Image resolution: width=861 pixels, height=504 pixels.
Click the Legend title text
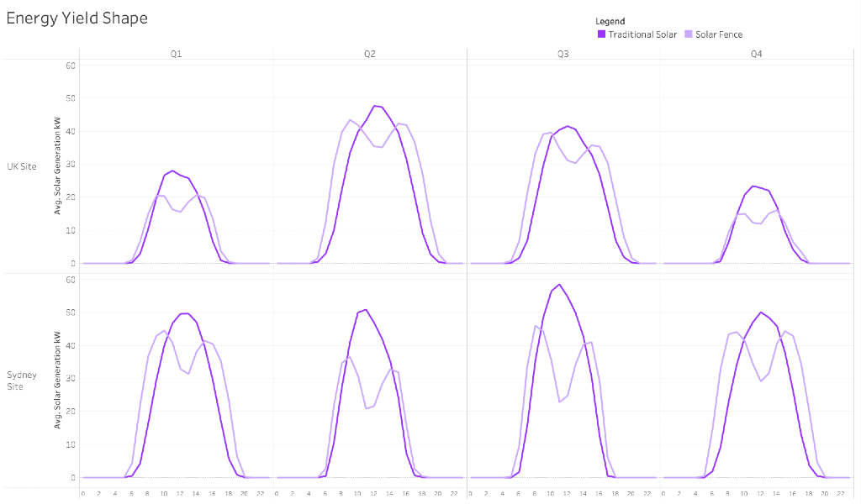[610, 21]
